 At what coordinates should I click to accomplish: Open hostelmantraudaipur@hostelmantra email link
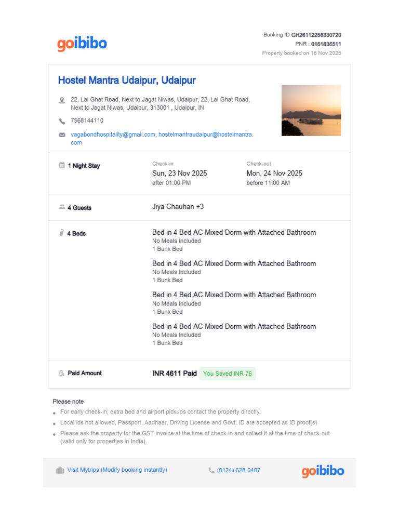206,135
